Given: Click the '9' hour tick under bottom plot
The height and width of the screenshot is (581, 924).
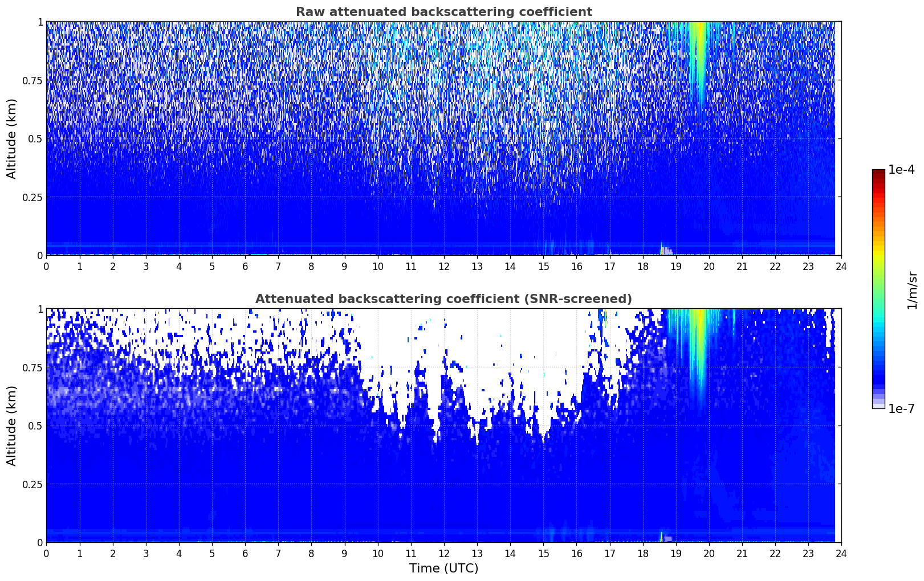Looking at the screenshot, I should click(344, 553).
